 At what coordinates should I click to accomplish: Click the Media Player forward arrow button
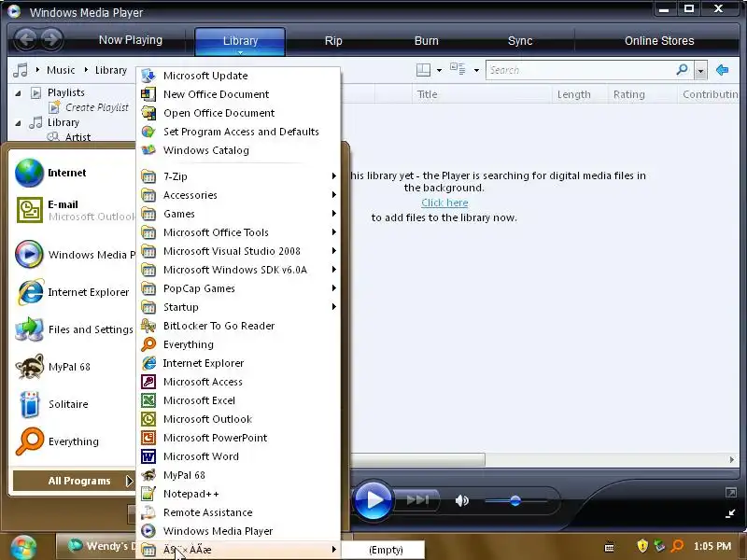pyautogui.click(x=51, y=39)
